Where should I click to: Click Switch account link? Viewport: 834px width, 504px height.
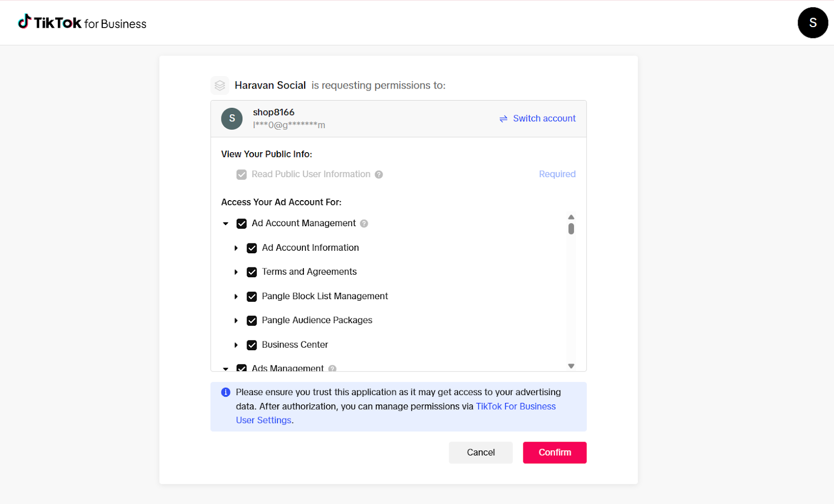544,118
